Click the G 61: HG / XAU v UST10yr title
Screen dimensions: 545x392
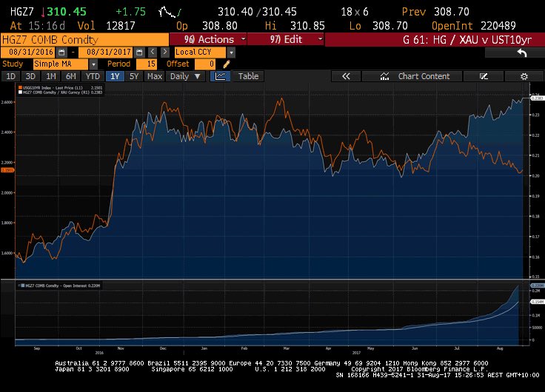click(467, 40)
